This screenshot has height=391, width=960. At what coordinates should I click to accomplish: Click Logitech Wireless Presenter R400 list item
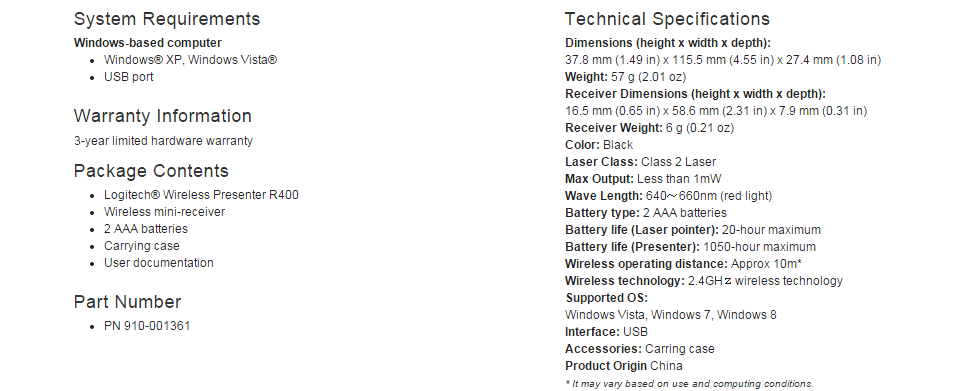click(201, 195)
